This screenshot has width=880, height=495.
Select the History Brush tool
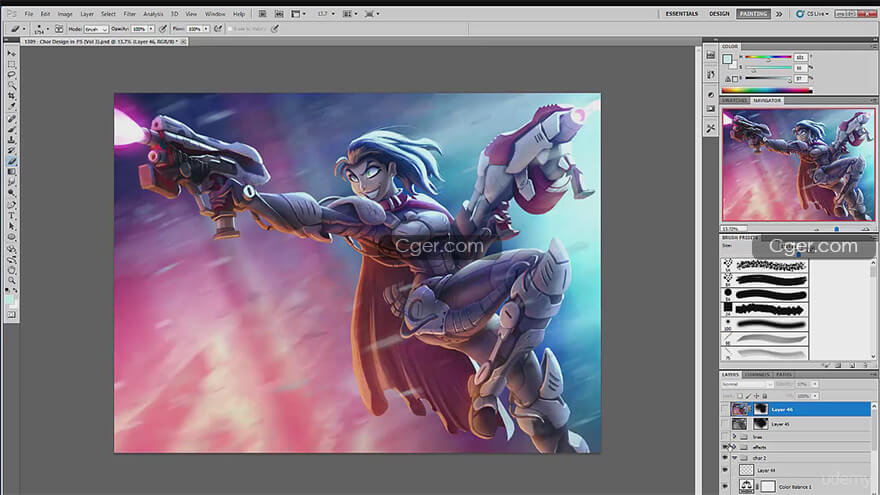[x=11, y=150]
